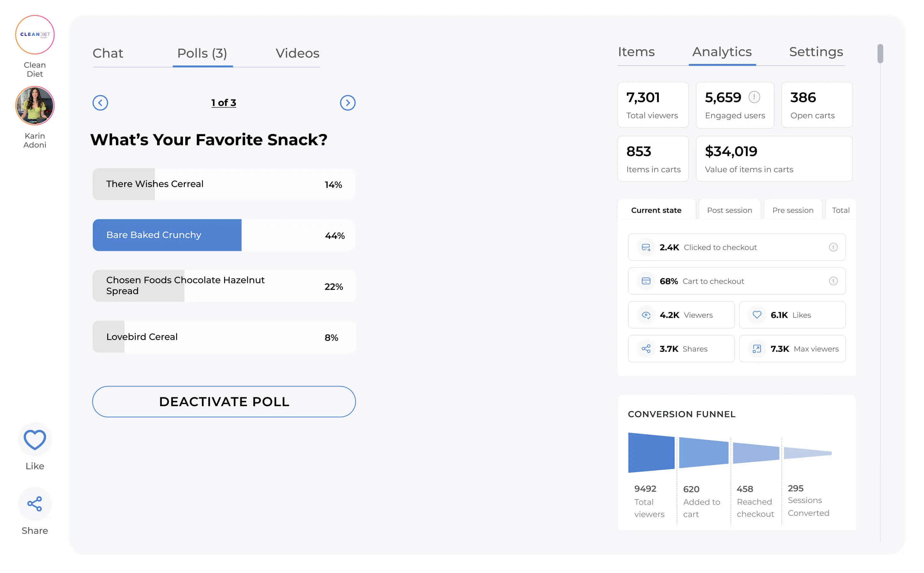This screenshot has width=924, height=573.
Task: Click the 1 of 3 poll counter link
Action: pyautogui.click(x=223, y=103)
